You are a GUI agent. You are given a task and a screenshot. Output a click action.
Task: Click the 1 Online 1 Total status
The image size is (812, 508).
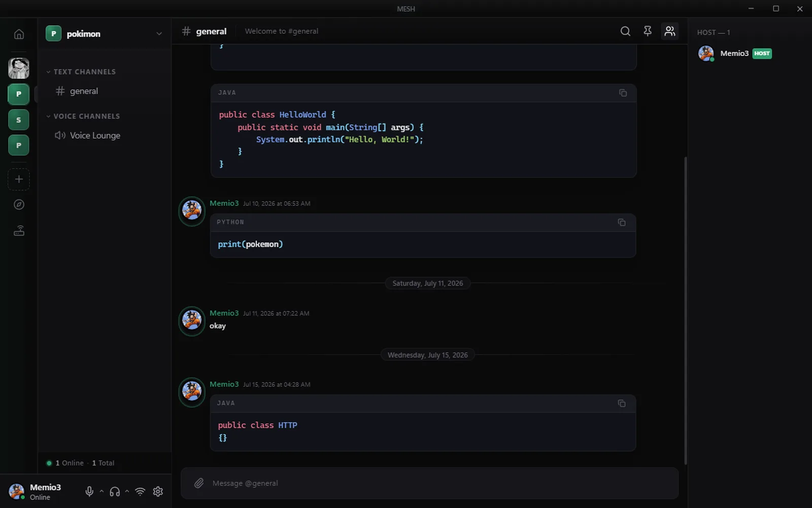tap(80, 463)
